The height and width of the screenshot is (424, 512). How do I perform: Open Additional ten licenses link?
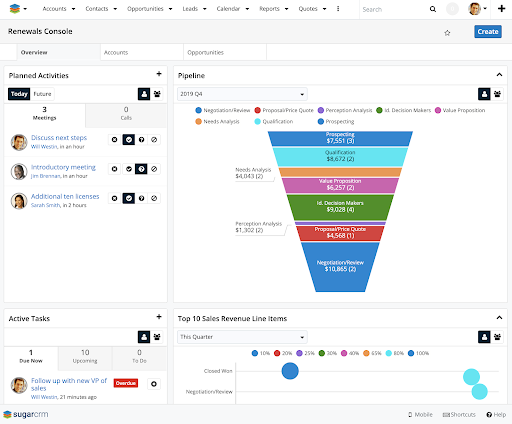[65, 196]
